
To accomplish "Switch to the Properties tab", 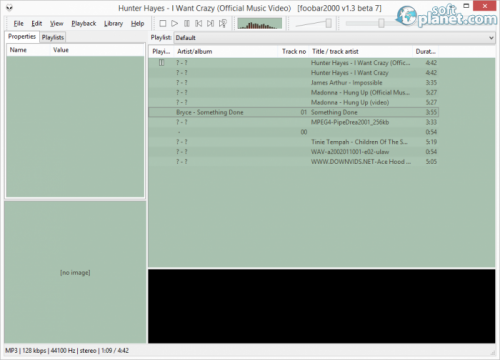I will click(x=22, y=36).
